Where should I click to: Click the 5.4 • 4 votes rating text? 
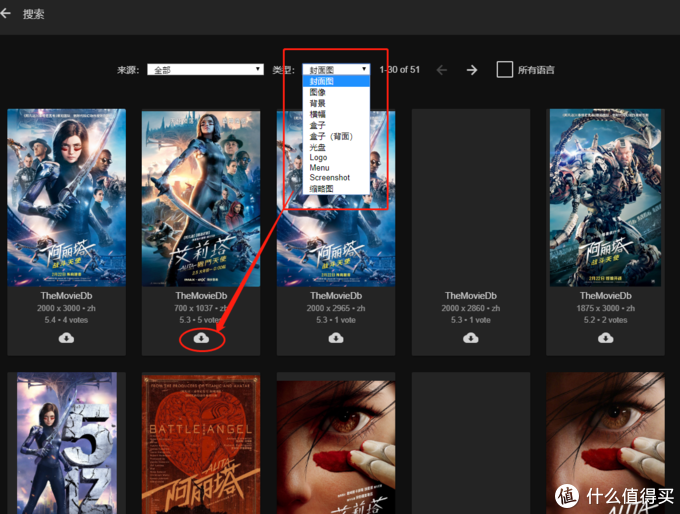66,320
